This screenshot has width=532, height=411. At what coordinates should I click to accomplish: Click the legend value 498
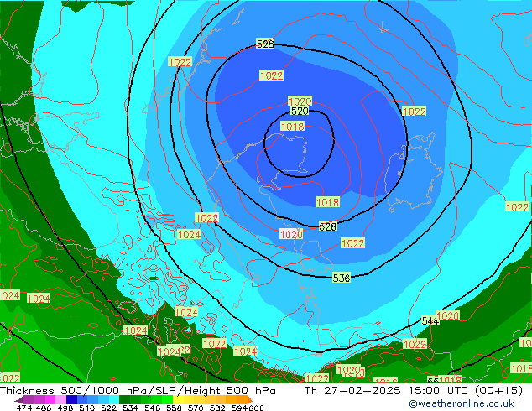click(65, 408)
